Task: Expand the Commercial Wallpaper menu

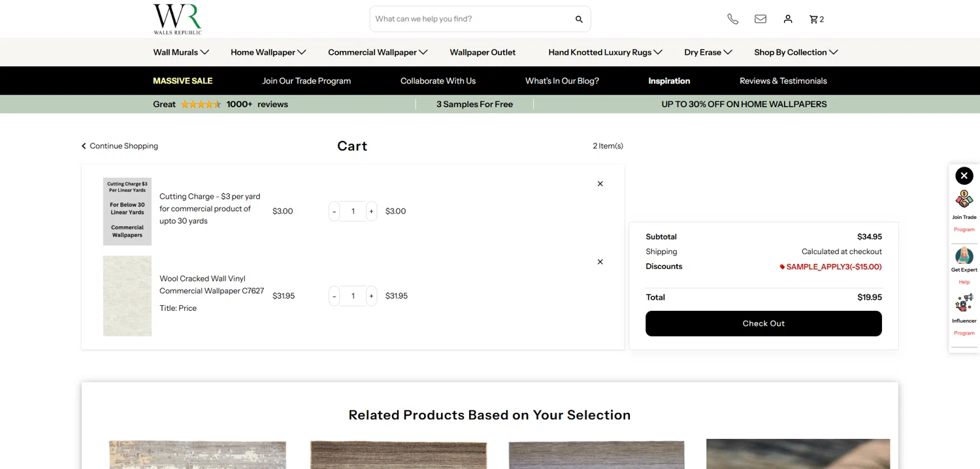Action: [378, 52]
